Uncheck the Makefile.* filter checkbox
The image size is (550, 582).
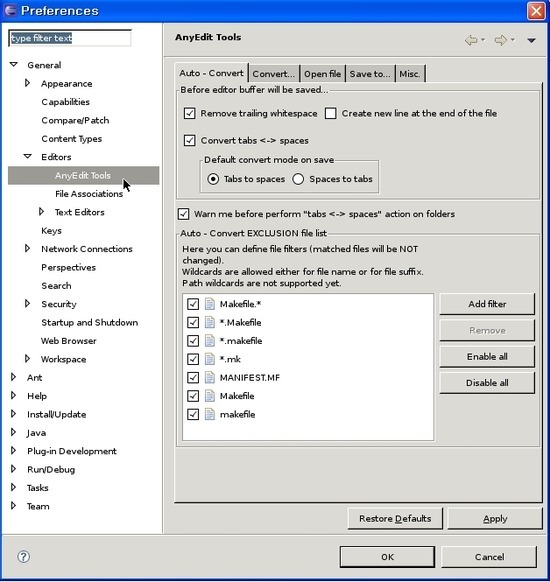[x=193, y=304]
